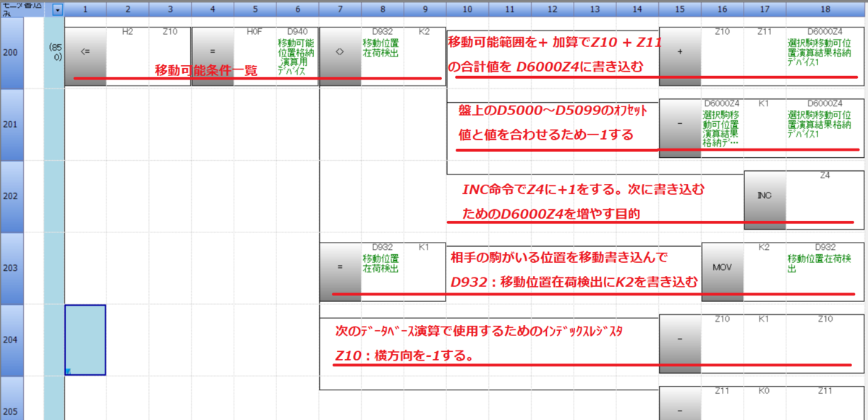Click column header 17
Screen dimensions: 868x420
765,10
